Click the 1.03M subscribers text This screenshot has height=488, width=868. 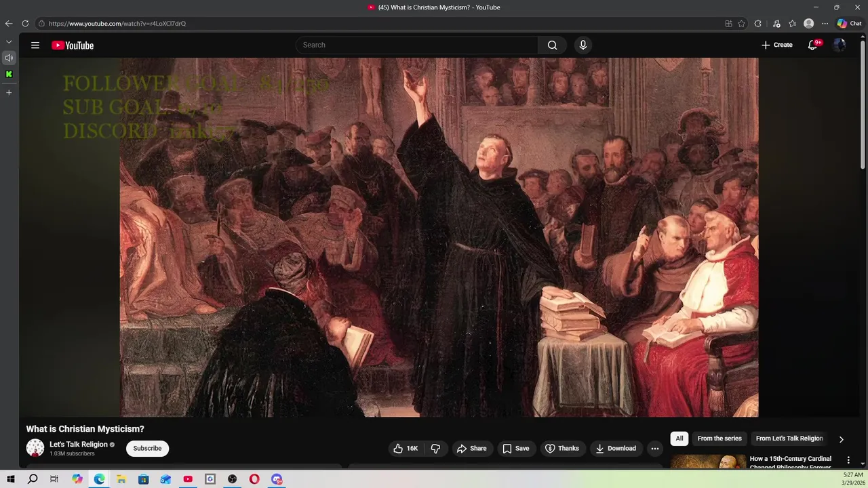tap(72, 454)
